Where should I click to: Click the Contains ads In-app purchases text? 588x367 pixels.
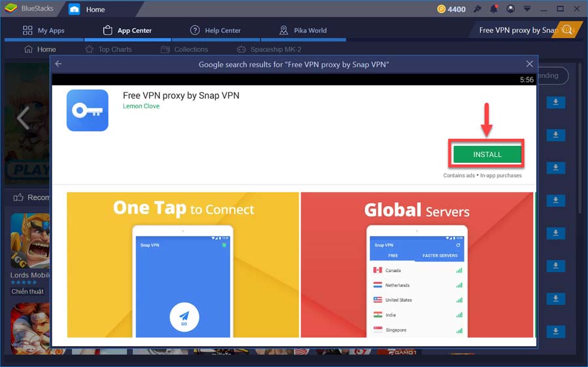(482, 175)
